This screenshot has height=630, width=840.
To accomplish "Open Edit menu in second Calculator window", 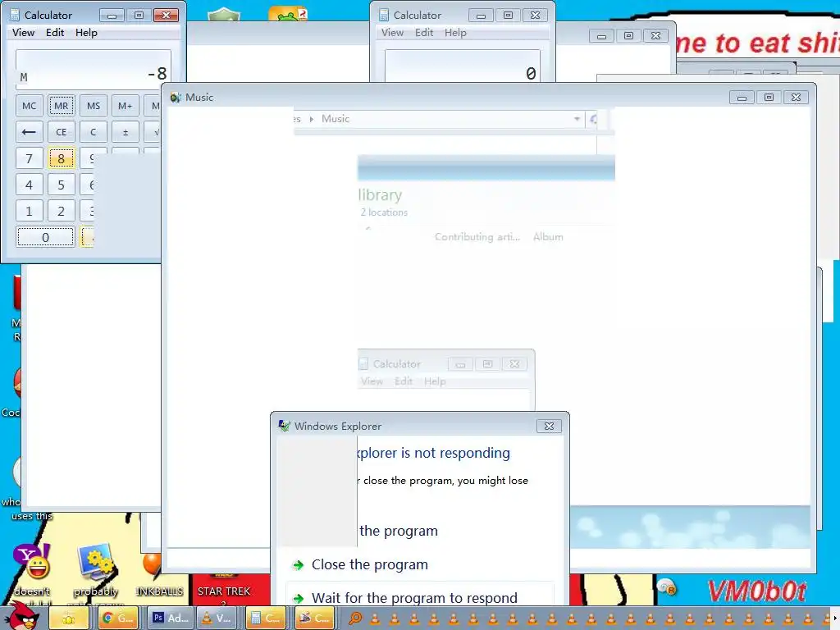I will [424, 33].
